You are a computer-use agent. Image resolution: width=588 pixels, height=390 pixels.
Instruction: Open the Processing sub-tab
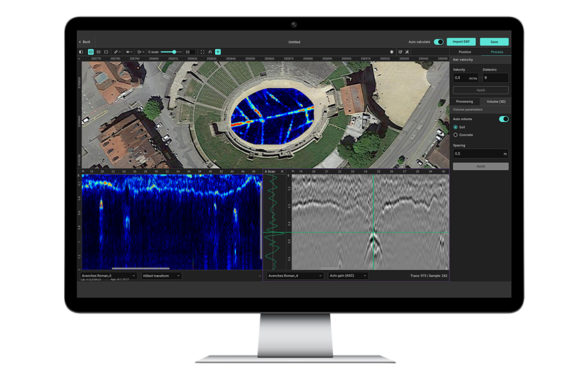pos(464,102)
